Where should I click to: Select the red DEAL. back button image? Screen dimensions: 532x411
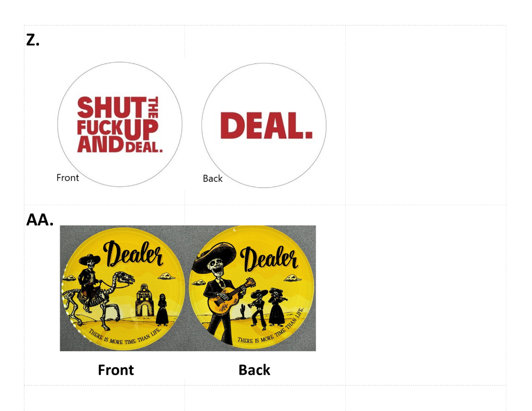point(264,125)
